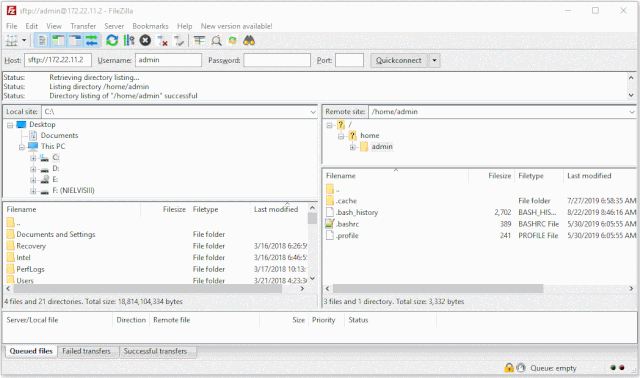The height and width of the screenshot is (378, 640).
Task: Open the Transfer menu
Action: 83,26
